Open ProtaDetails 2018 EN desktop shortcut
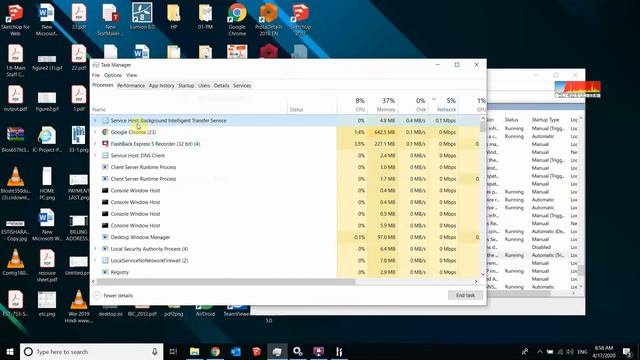The height and width of the screenshot is (360, 640). pos(269,19)
